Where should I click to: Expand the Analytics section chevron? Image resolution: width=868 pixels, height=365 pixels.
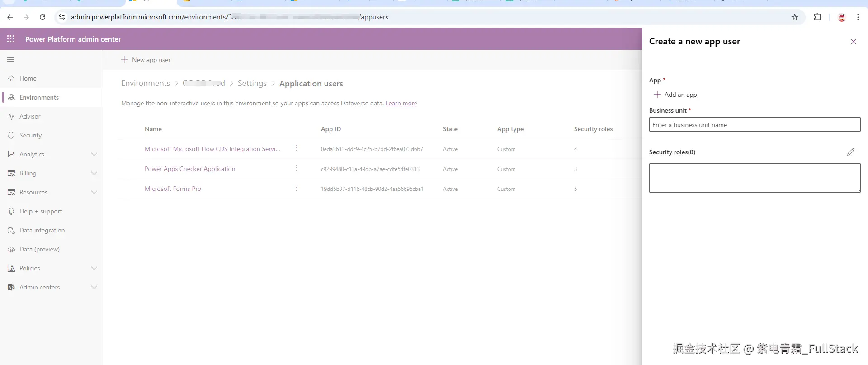coord(94,154)
